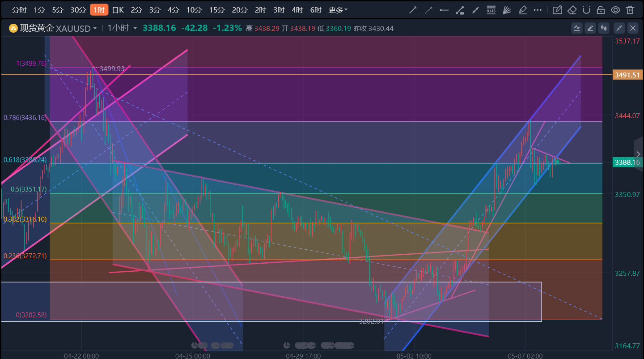Screen dimensions: 644x359
Task: Switch to the 分时 timeframe tab
Action: tap(19, 10)
